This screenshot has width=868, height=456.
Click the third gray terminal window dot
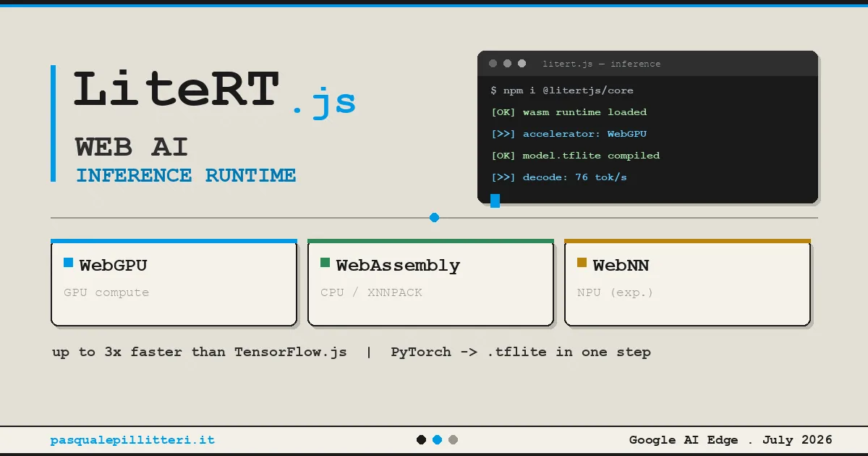pos(522,64)
